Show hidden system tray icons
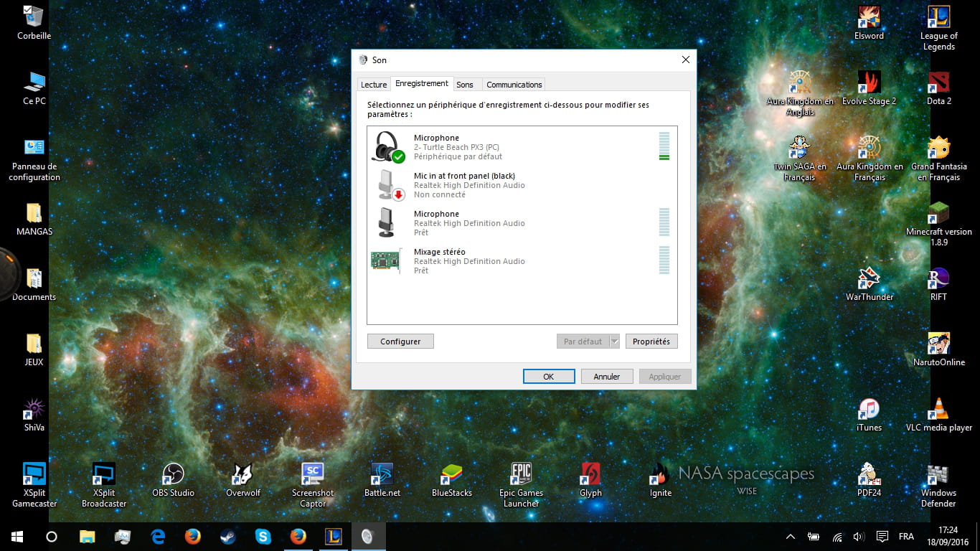 [791, 537]
